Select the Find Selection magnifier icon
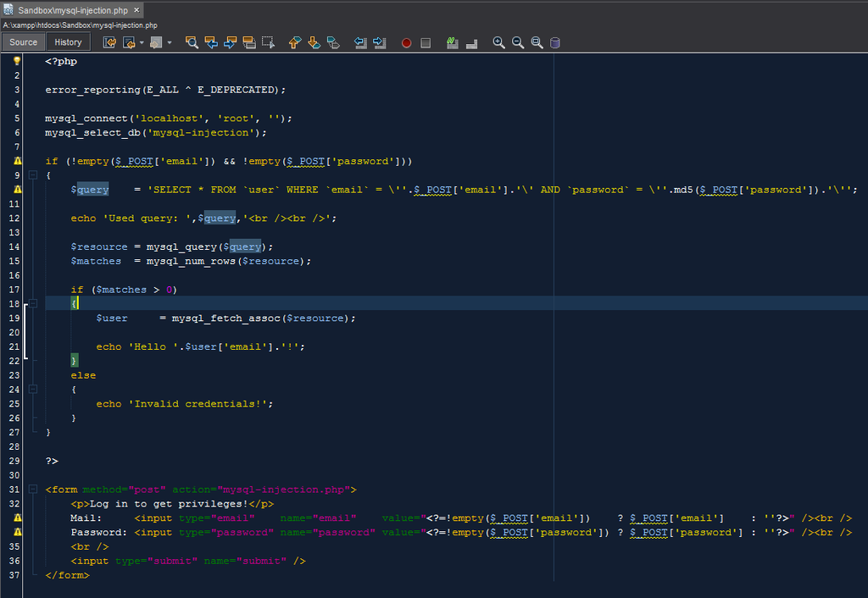This screenshot has height=598, width=868. 191,42
